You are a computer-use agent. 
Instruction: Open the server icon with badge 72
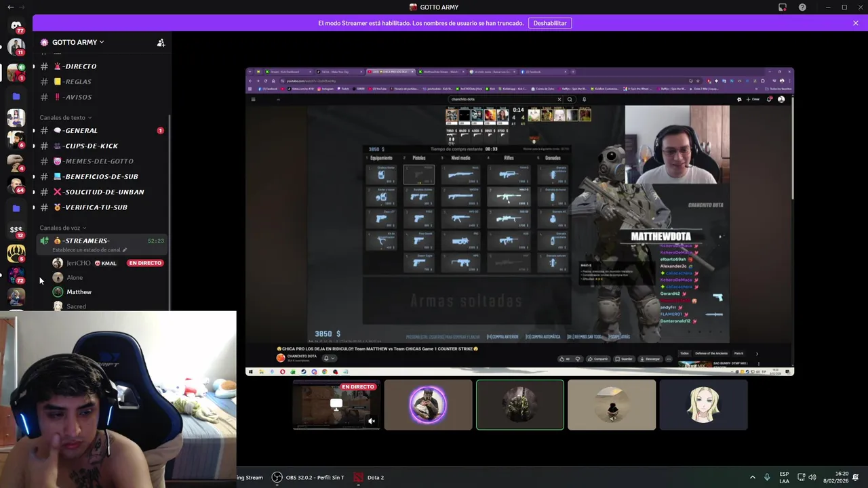point(16,276)
